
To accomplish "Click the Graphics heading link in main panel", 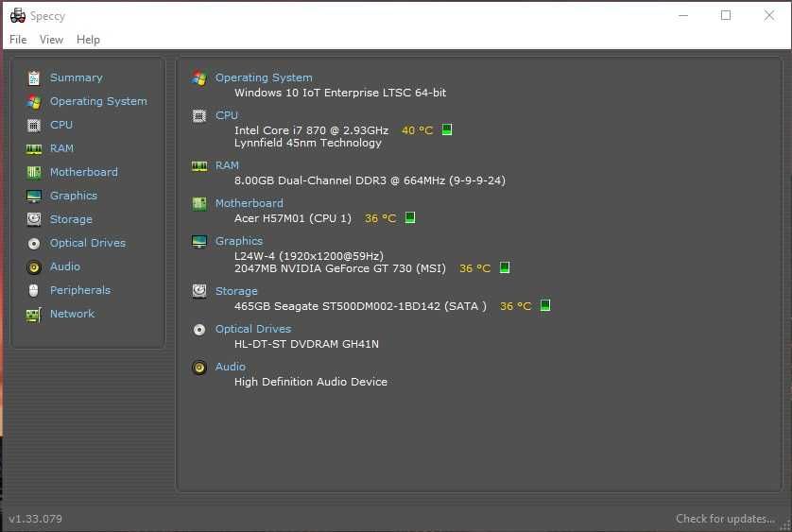I will point(239,242).
